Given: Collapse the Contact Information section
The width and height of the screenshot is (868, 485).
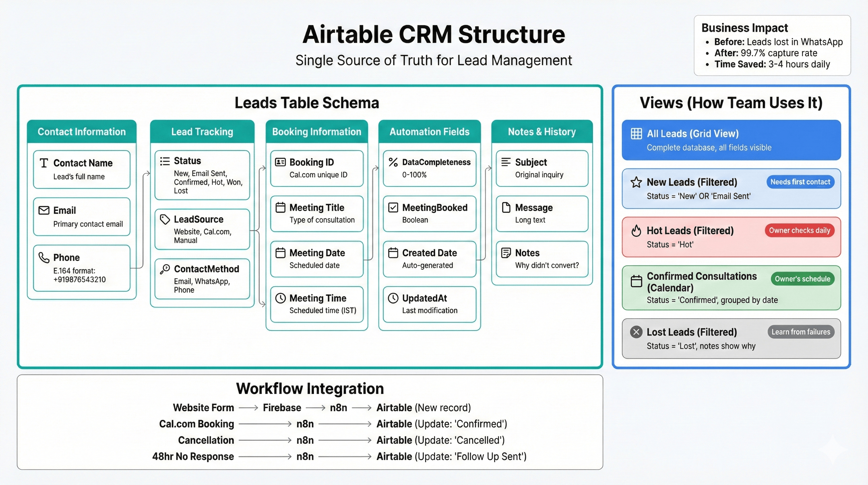Looking at the screenshot, I should coord(81,132).
